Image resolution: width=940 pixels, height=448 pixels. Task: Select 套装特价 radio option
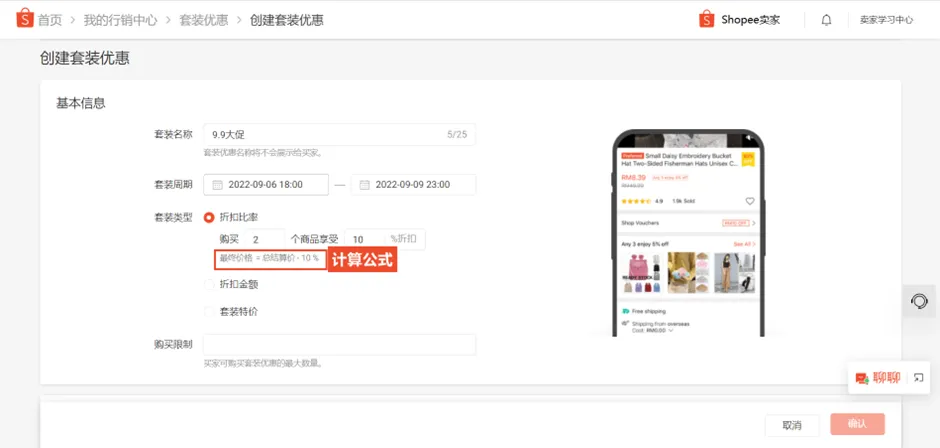pos(209,312)
